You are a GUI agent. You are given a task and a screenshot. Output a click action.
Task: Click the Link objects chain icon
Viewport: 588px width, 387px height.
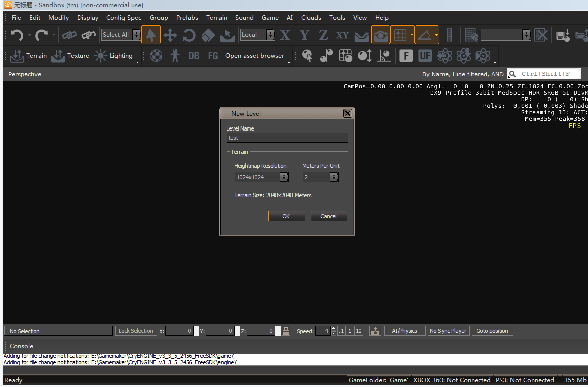[69, 35]
